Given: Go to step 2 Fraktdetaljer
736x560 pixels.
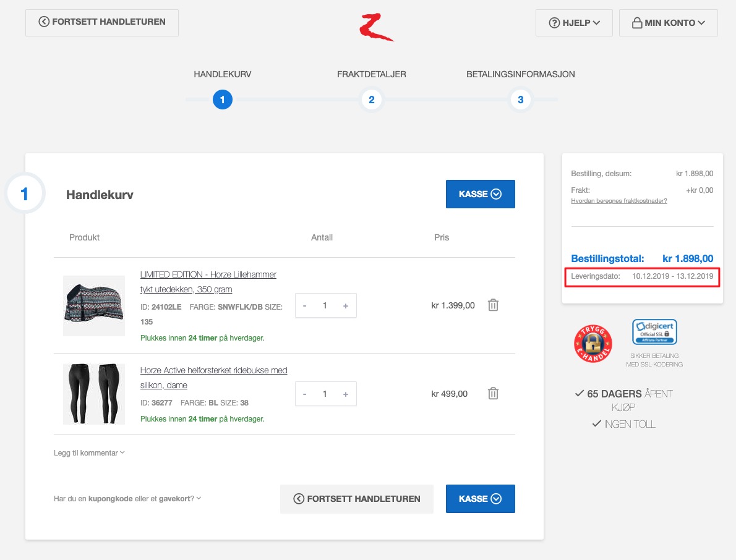Looking at the screenshot, I should point(371,100).
